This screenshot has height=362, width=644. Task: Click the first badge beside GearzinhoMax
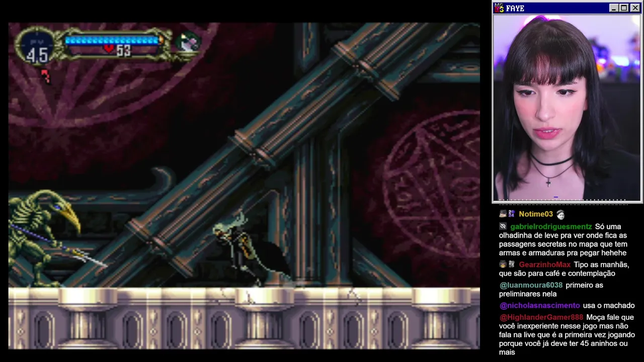503,264
